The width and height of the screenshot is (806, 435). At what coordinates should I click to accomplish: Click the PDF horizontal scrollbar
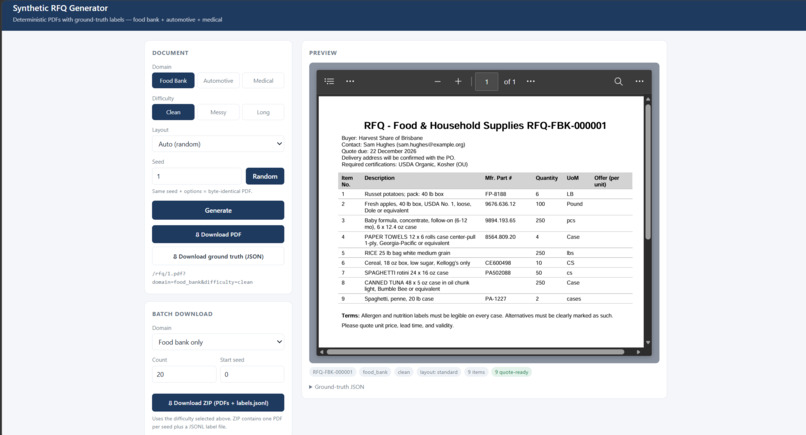475,352
